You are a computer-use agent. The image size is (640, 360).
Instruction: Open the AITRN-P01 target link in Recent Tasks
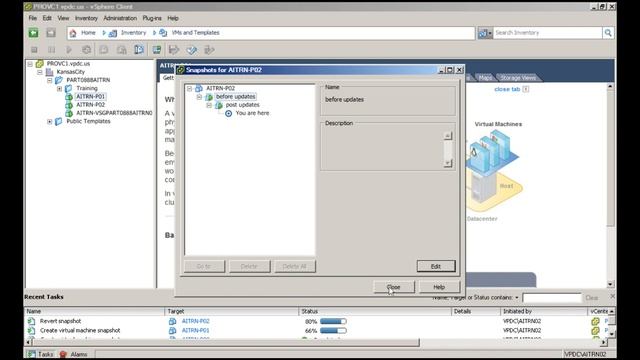point(196,331)
